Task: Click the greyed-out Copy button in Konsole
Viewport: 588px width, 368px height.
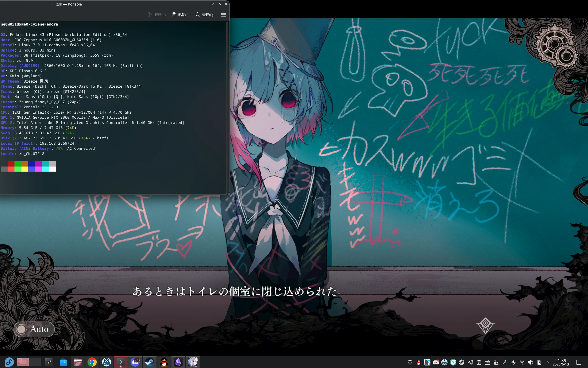Action: click(157, 15)
